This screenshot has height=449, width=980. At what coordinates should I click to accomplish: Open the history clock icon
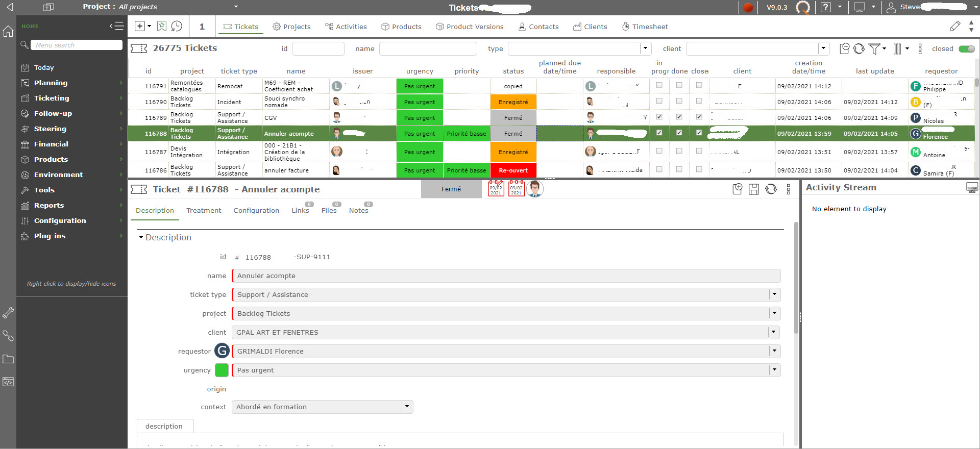pos(177,26)
